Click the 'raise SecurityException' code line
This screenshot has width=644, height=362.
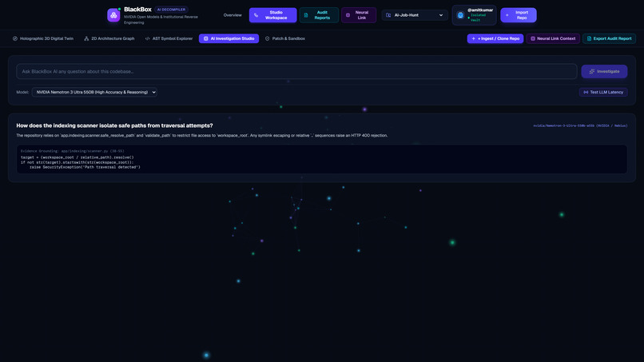click(x=85, y=167)
